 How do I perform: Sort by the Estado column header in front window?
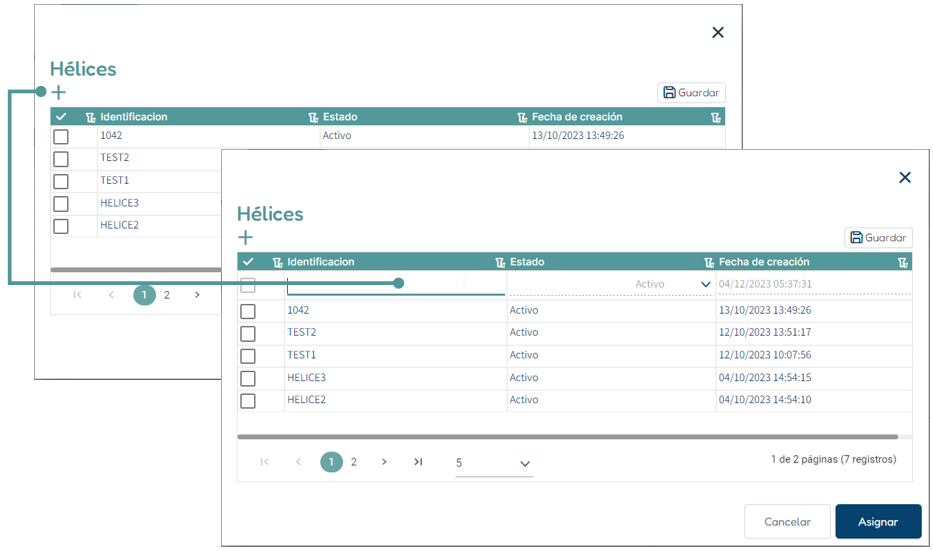(527, 262)
